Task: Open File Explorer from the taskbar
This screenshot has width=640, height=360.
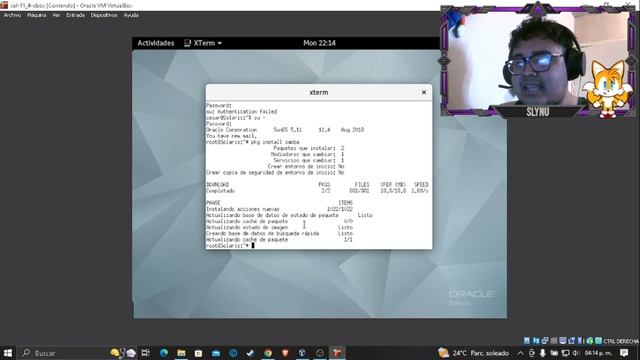Action: pyautogui.click(x=181, y=353)
